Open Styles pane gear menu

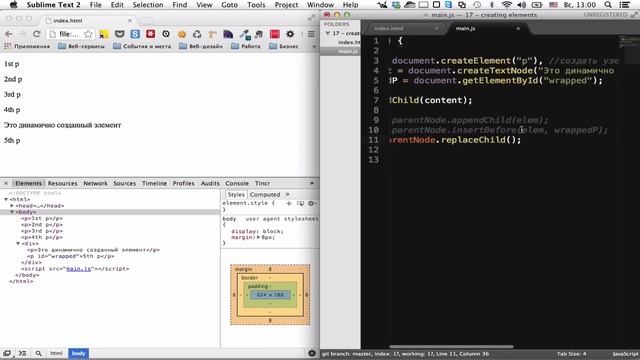(311, 203)
